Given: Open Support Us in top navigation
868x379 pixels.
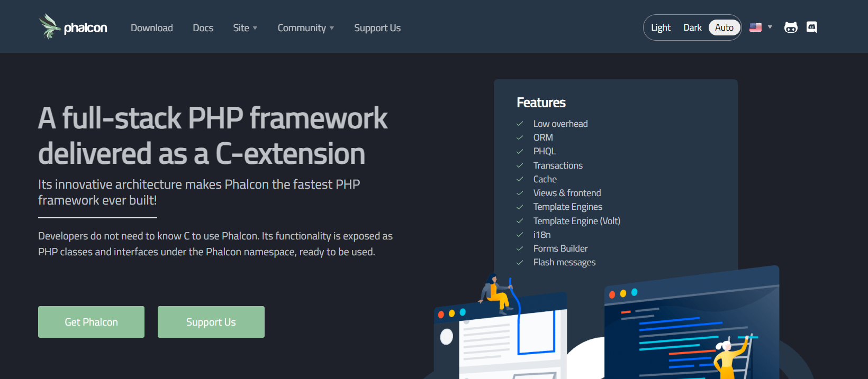Looking at the screenshot, I should [x=377, y=28].
